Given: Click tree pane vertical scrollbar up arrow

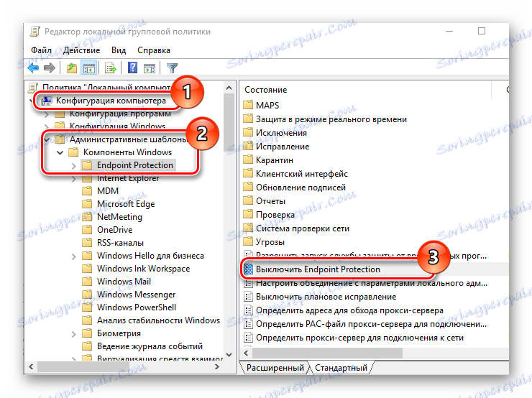Looking at the screenshot, I should point(229,88).
